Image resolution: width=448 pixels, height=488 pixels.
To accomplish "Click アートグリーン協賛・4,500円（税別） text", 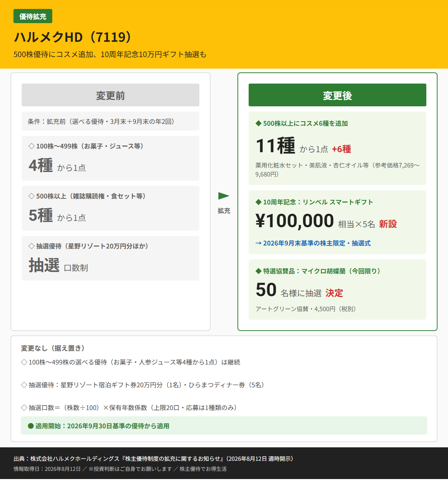I will tap(307, 309).
